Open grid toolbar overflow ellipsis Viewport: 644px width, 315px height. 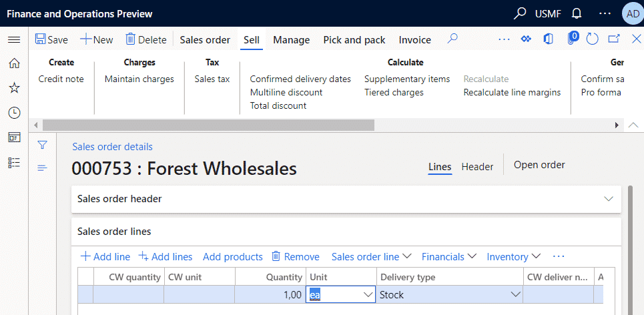click(x=559, y=257)
